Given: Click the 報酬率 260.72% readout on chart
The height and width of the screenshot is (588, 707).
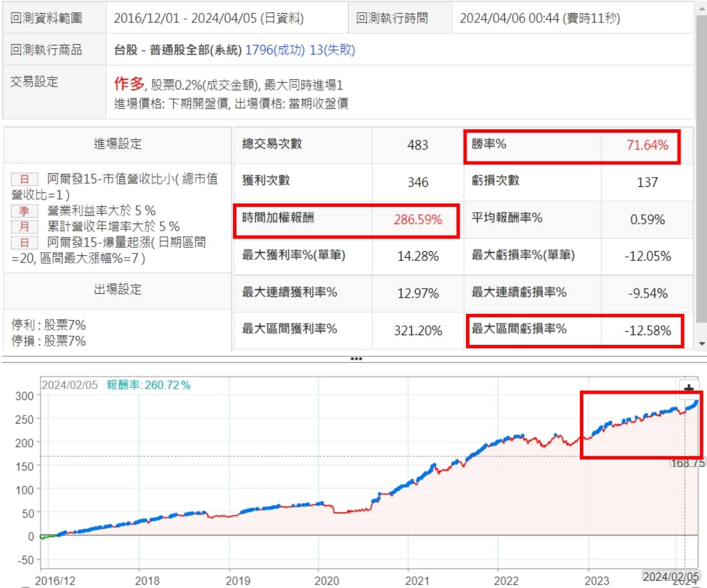Looking at the screenshot, I should (x=148, y=385).
